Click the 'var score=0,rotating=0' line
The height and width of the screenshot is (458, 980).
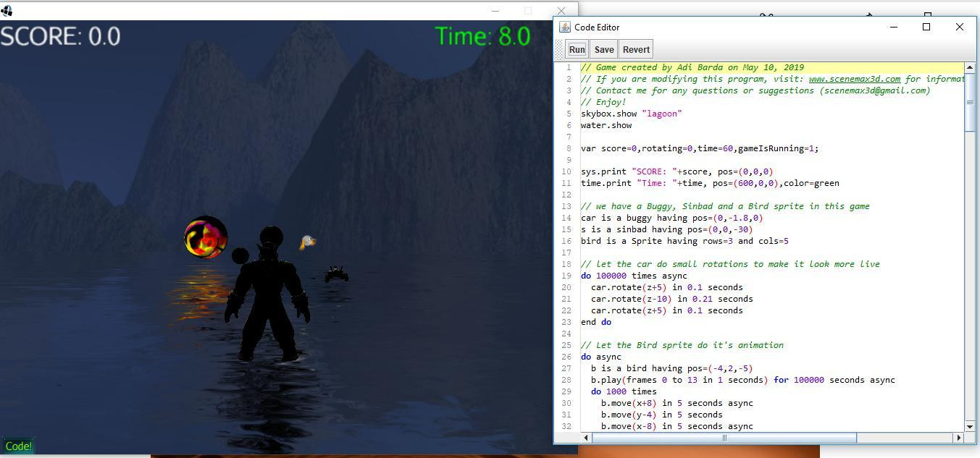pos(700,148)
